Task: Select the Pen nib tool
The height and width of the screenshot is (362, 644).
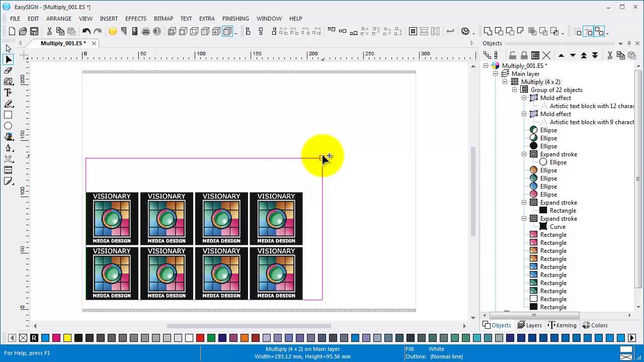Action: pos(8,148)
